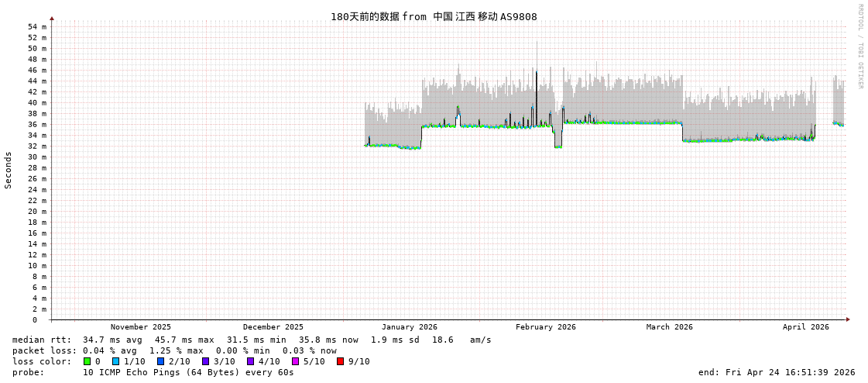Click the January 2026 axis label
Screen dimensions: 868x383
[409, 327]
